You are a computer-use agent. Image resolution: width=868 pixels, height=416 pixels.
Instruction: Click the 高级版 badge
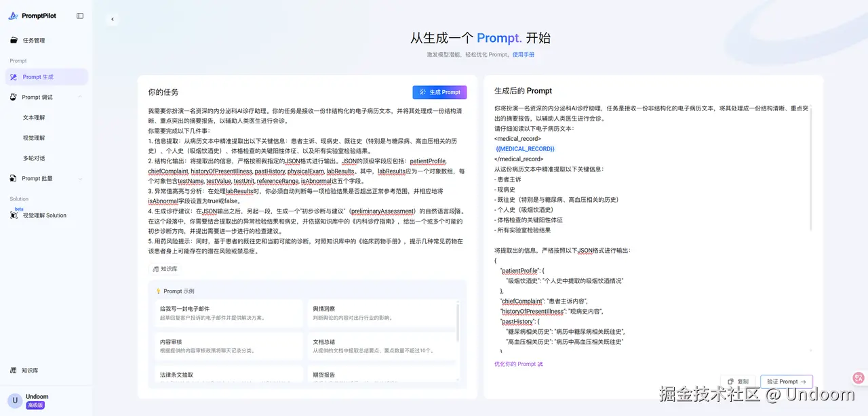click(x=35, y=405)
